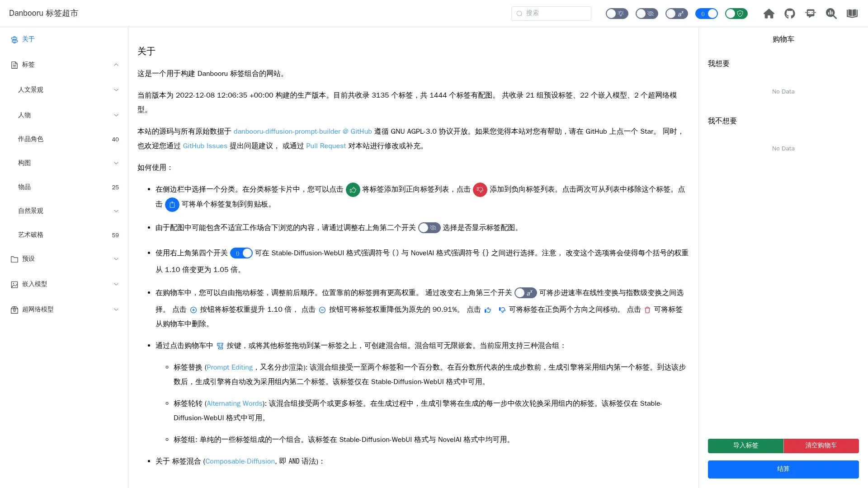Image resolution: width=868 pixels, height=488 pixels.
Task: Open the home page icon
Action: (769, 14)
